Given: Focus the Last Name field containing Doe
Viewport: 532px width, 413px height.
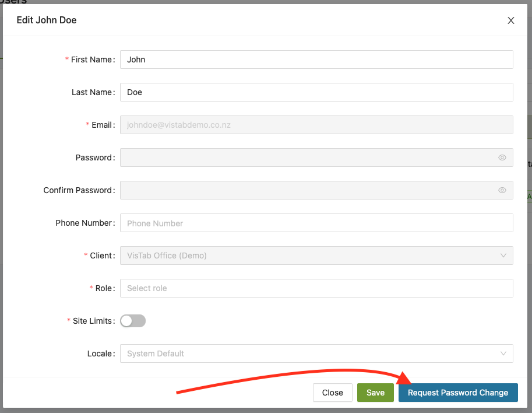Looking at the screenshot, I should (x=316, y=92).
